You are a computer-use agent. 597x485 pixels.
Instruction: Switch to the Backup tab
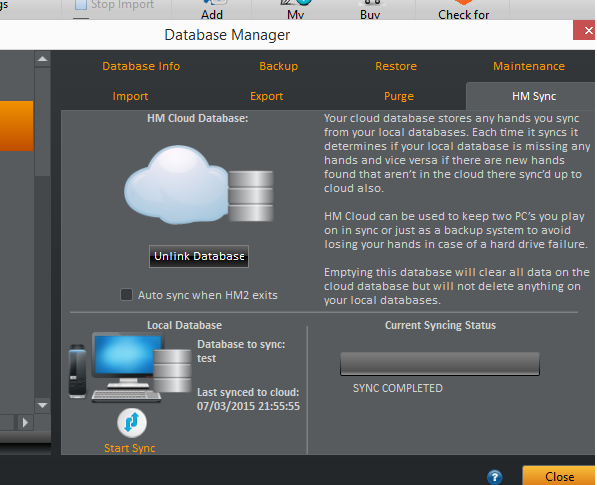[278, 66]
